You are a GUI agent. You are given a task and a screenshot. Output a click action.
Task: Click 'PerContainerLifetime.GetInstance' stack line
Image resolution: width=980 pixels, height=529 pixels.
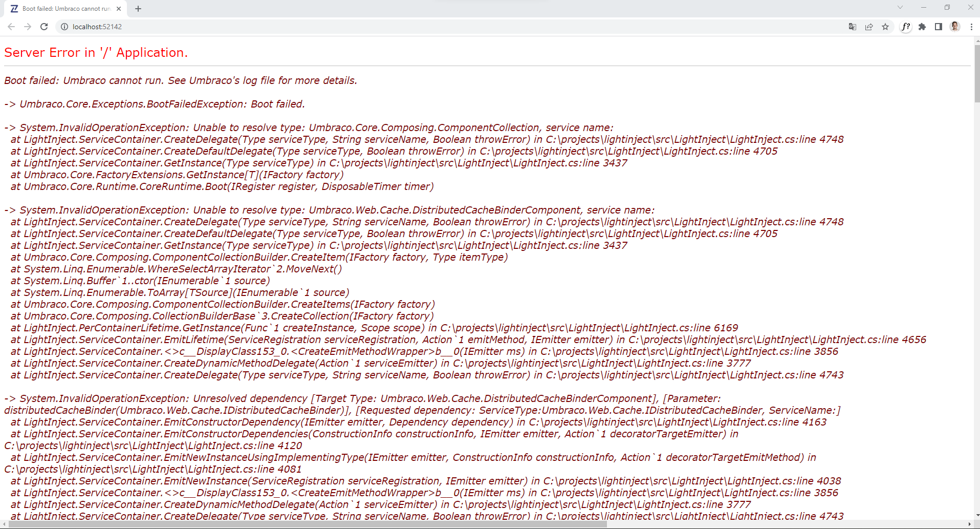(374, 328)
